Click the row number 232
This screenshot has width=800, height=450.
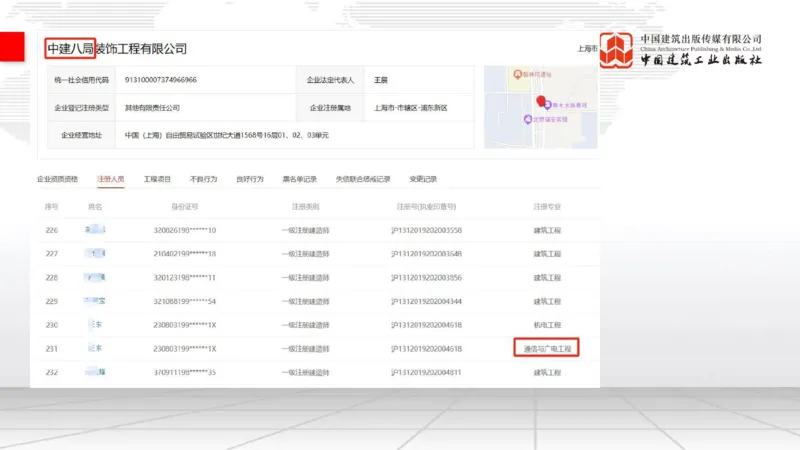[52, 372]
